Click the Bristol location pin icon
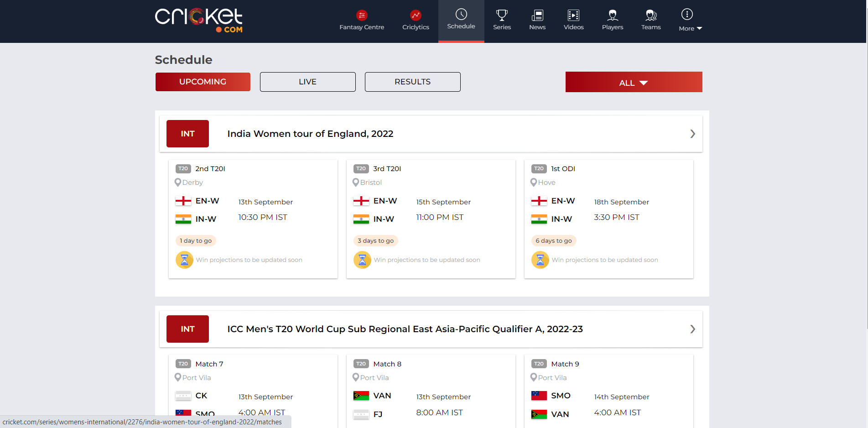The image size is (868, 428). [356, 182]
